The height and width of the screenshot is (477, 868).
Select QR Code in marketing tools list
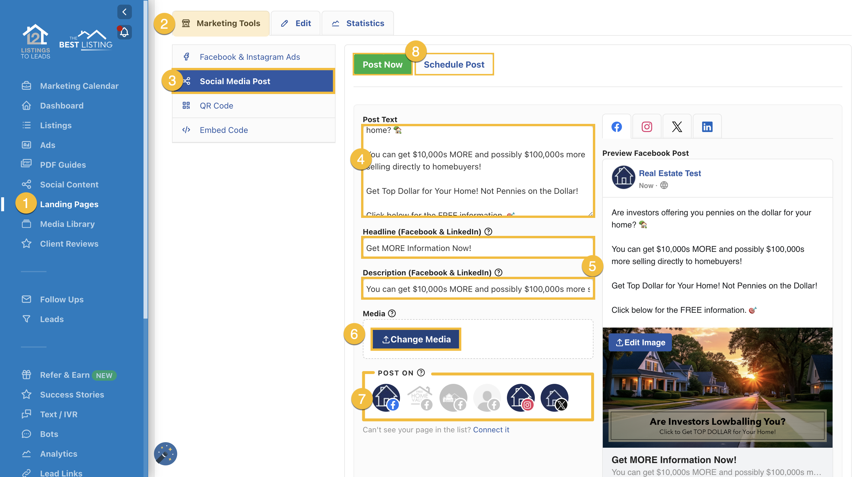[x=216, y=106]
